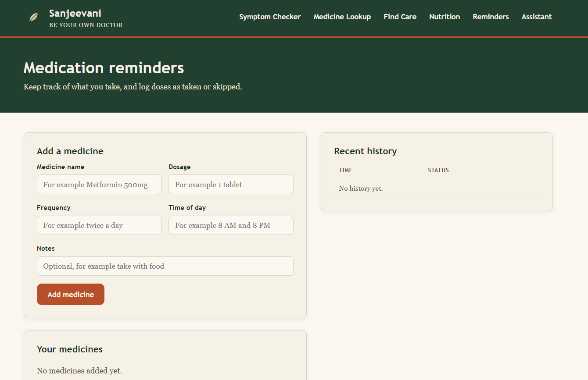
Task: Click the Add medicine button
Action: tap(71, 295)
